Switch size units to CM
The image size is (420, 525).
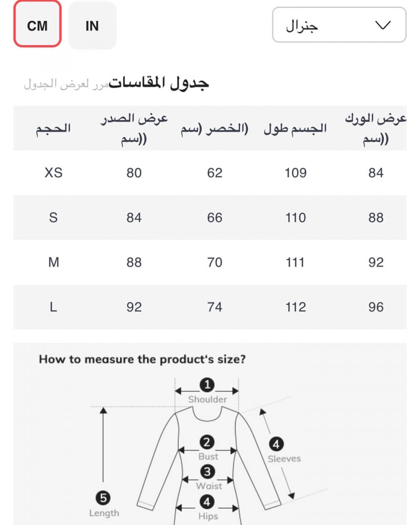click(x=37, y=25)
